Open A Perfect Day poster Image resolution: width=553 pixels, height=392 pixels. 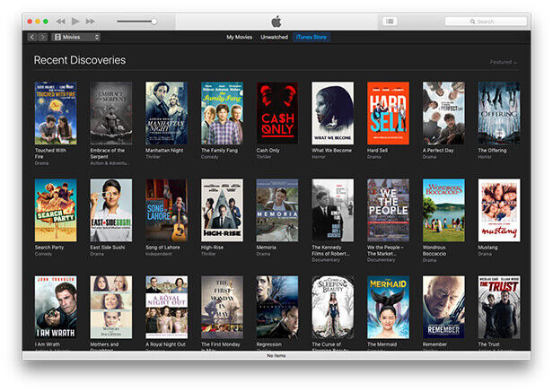coord(443,113)
